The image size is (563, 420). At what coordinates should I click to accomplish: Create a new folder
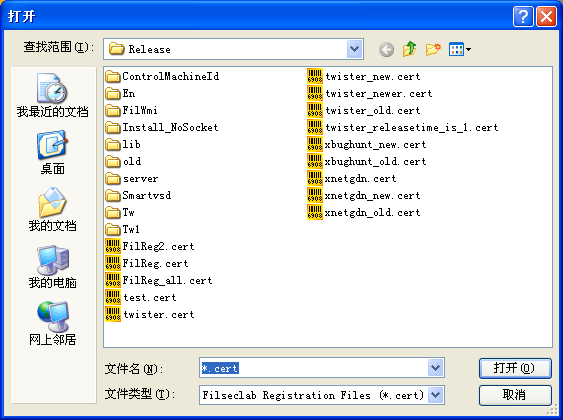pyautogui.click(x=433, y=49)
